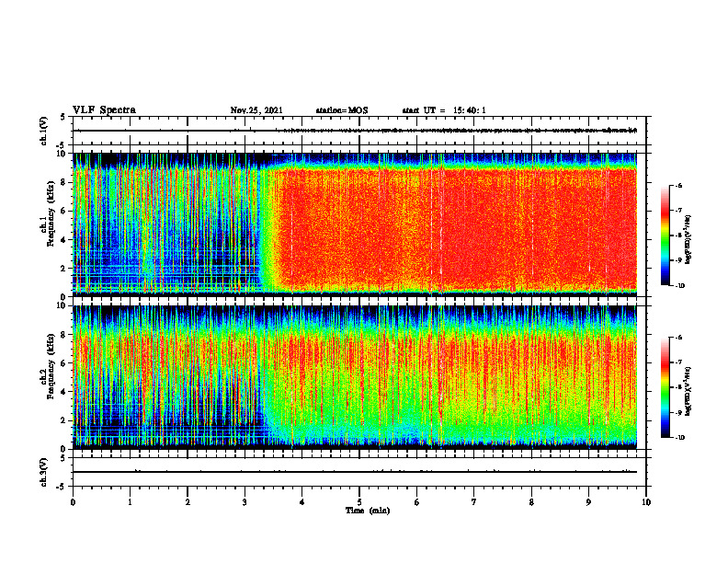Click the "ch.1(V)" waveform axis label
Image resolution: width=728 pixels, height=563 pixels.
tap(44, 131)
